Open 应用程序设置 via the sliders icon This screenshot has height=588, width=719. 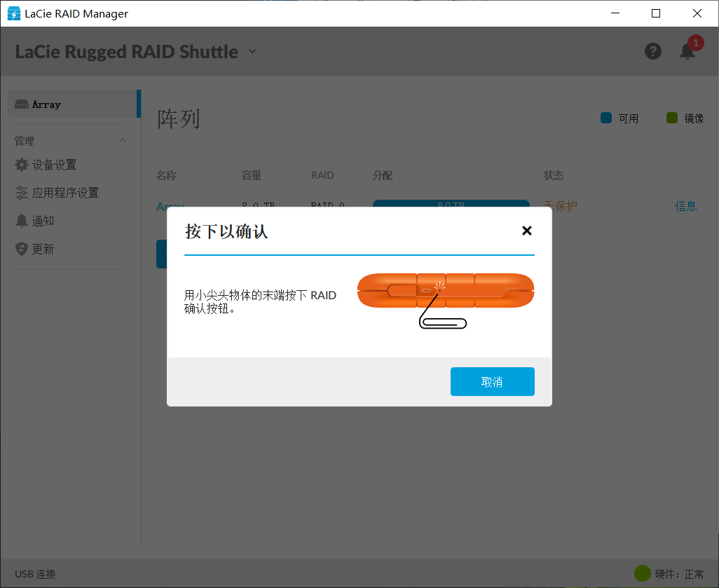[21, 193]
